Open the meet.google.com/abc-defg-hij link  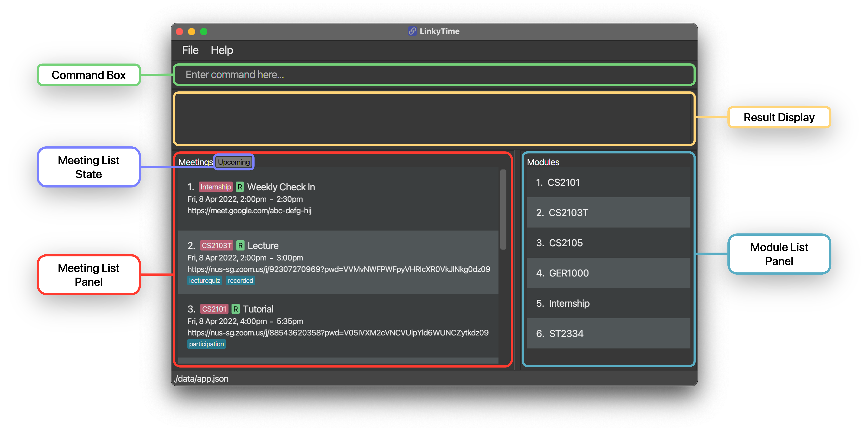(249, 211)
